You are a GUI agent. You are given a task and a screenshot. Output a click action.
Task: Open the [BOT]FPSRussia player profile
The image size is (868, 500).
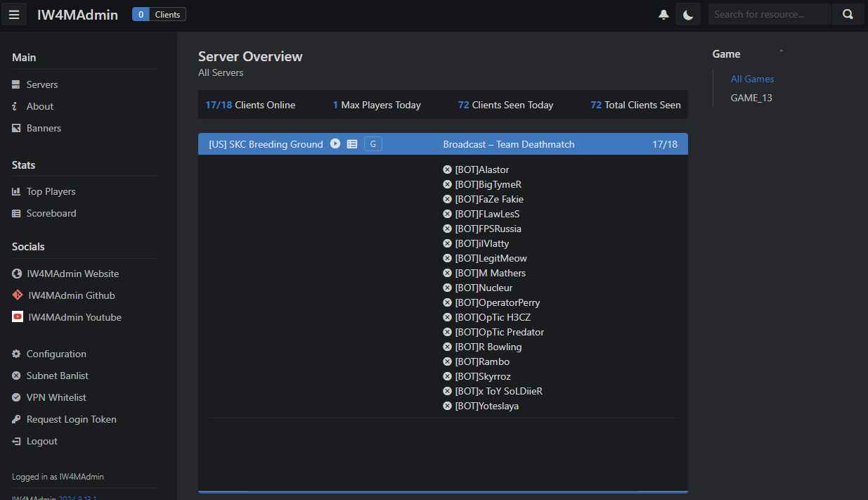point(488,229)
